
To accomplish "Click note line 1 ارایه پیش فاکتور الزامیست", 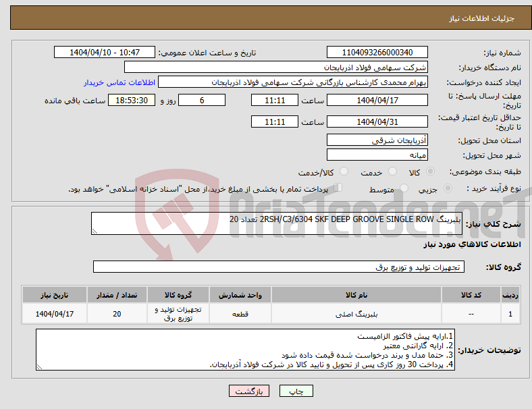I will [x=405, y=336].
